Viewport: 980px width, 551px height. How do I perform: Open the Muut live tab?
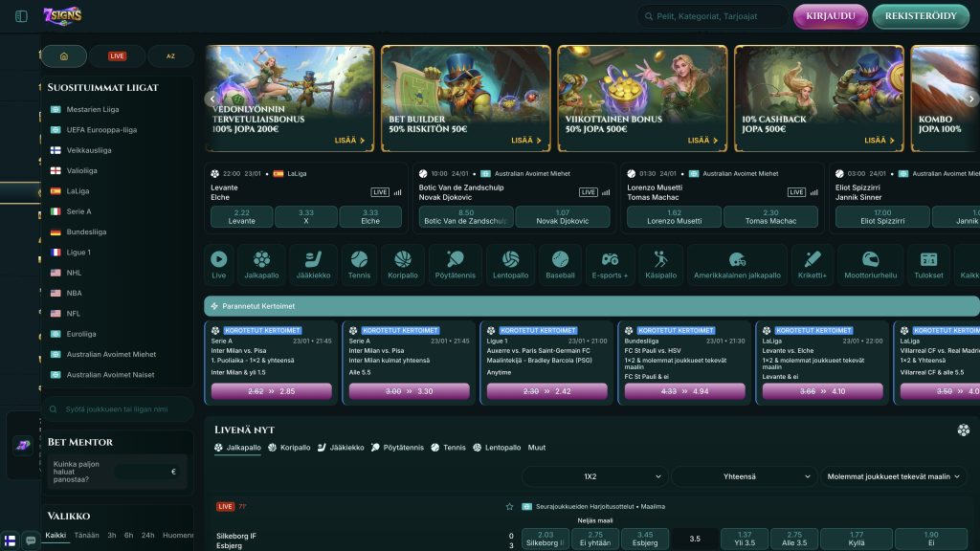(x=536, y=448)
